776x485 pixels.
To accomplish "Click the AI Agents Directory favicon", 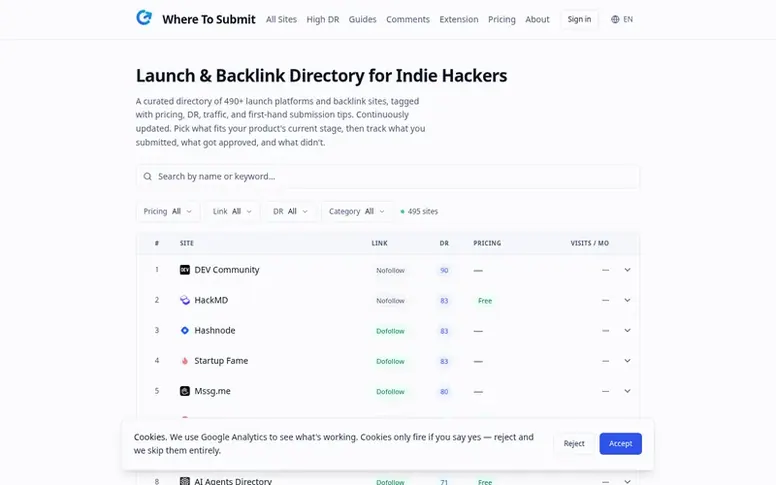I will (x=185, y=481).
